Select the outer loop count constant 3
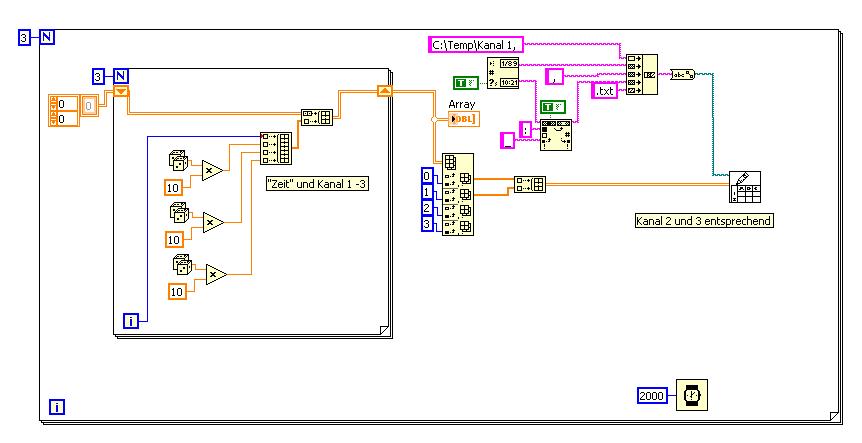Image resolution: width=862 pixels, height=443 pixels. point(24,38)
